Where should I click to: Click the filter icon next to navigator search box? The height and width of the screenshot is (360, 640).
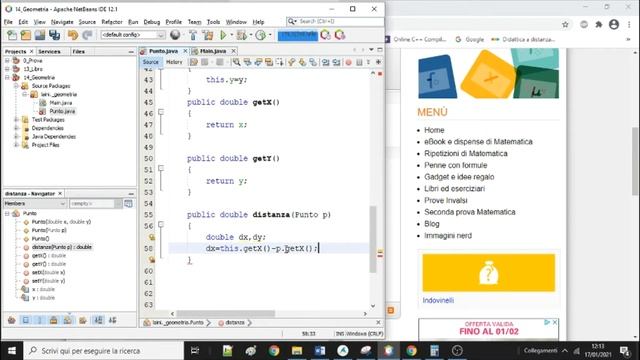(128, 203)
